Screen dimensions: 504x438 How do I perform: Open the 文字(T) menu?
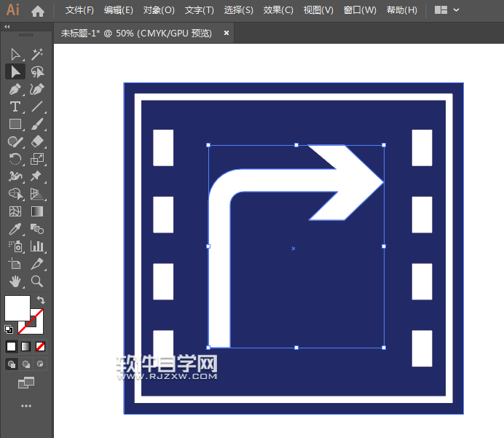pos(200,10)
